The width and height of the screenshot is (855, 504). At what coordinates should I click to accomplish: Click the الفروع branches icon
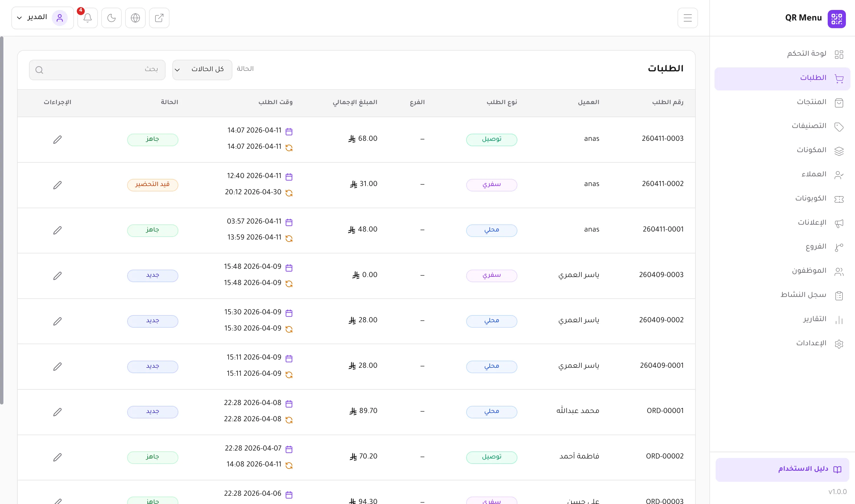[839, 247]
